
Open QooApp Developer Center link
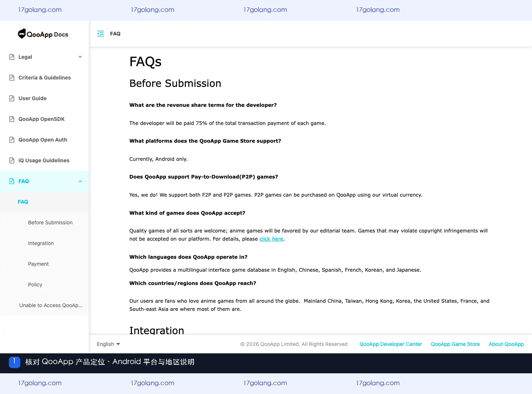(x=391, y=344)
